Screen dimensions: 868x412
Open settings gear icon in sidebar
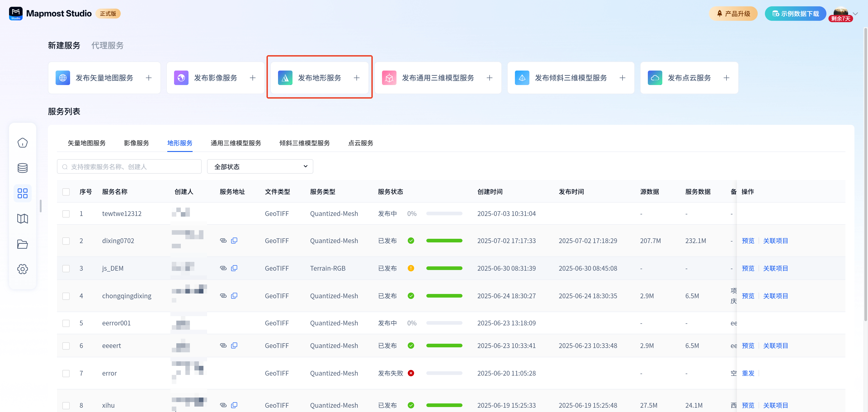[x=23, y=269]
